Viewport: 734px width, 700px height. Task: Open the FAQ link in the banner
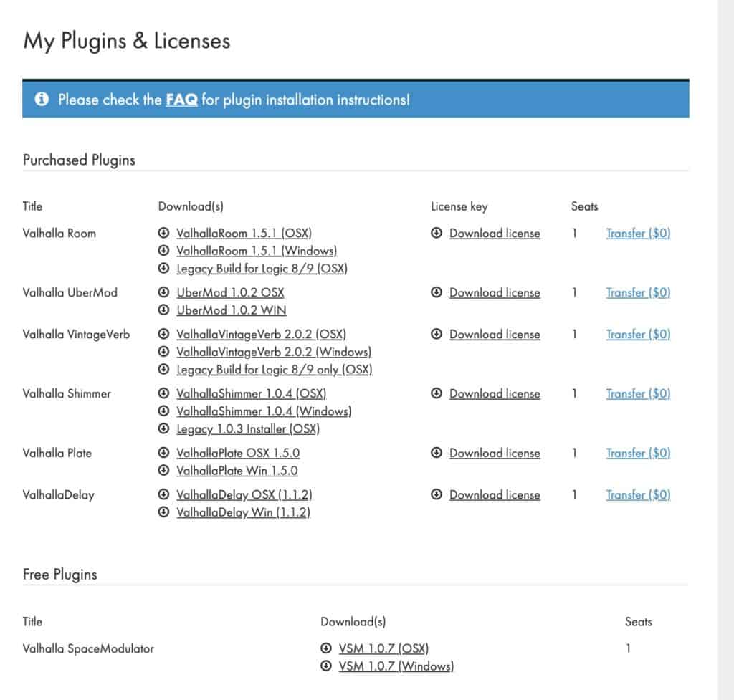coord(181,100)
